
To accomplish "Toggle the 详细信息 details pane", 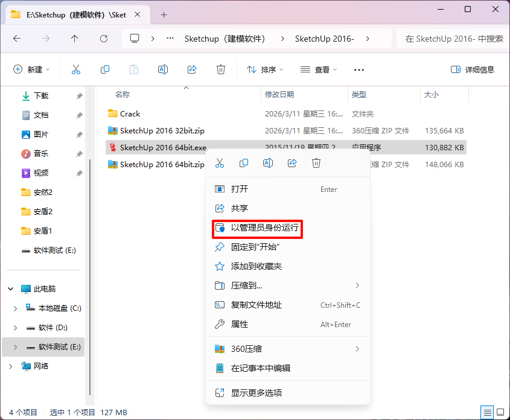I will (473, 69).
